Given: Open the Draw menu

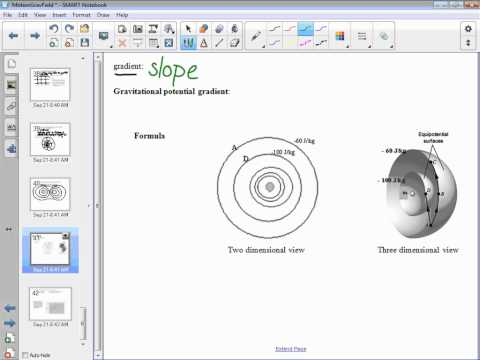Looking at the screenshot, I should pyautogui.click(x=103, y=15).
